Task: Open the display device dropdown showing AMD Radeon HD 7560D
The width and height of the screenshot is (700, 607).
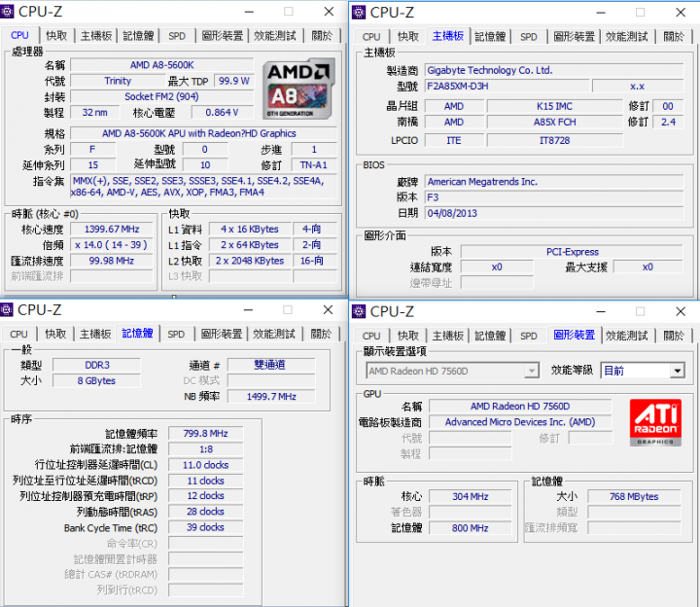Action: click(x=452, y=371)
